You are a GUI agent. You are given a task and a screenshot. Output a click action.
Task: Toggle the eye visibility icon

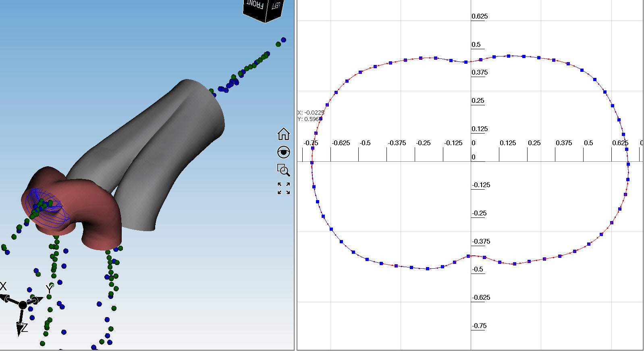(283, 152)
